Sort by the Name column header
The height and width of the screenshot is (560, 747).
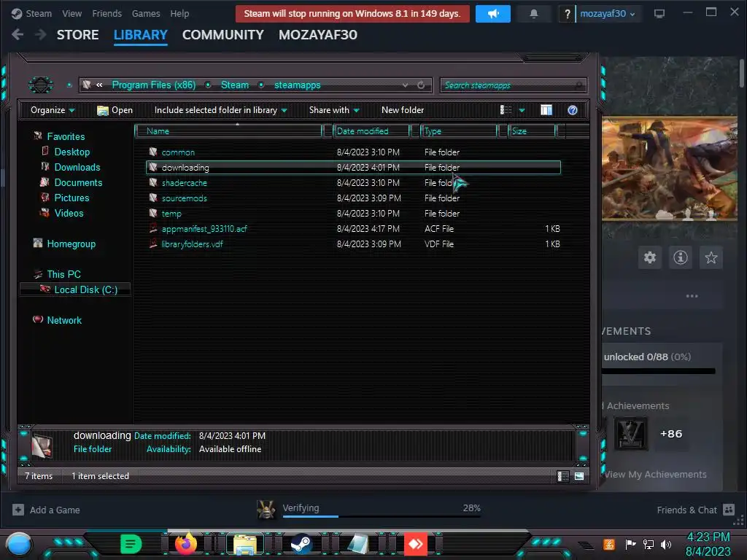click(228, 131)
